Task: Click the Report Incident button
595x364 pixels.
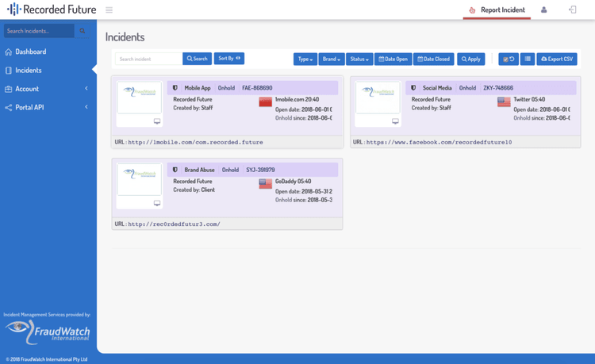Action: click(497, 10)
